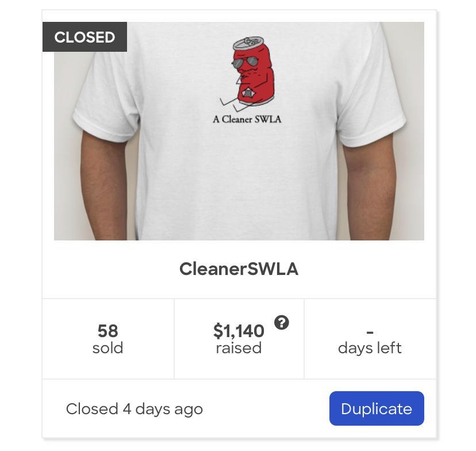
Task: Select the red soda can graphic
Action: point(254,71)
